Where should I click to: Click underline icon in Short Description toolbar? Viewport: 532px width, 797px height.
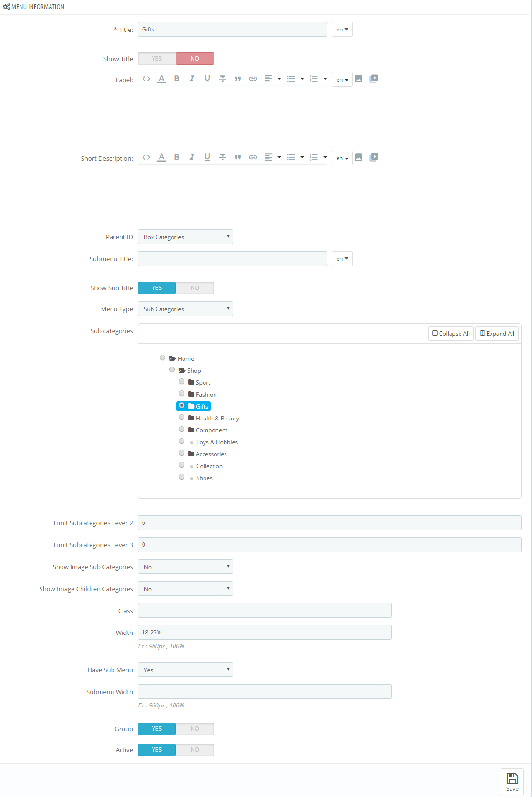(207, 157)
